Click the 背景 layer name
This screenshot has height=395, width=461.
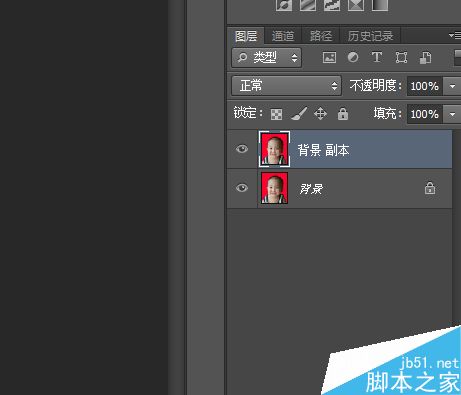click(x=311, y=189)
